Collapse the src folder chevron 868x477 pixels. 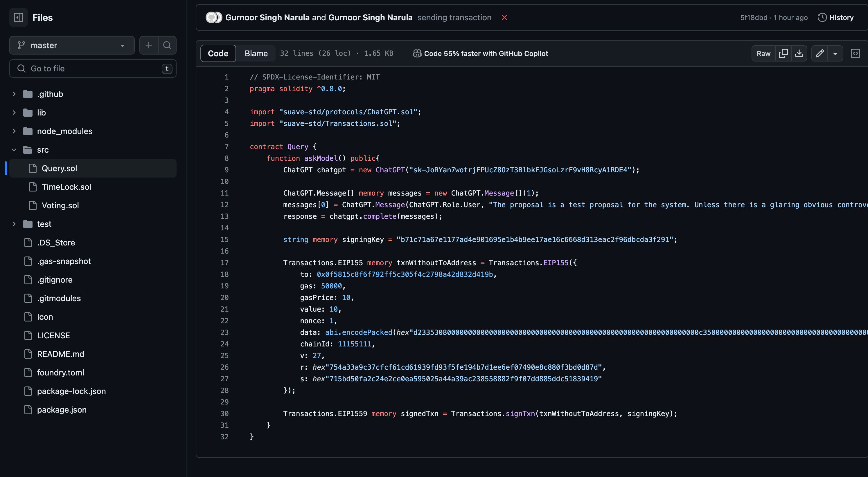tap(14, 150)
